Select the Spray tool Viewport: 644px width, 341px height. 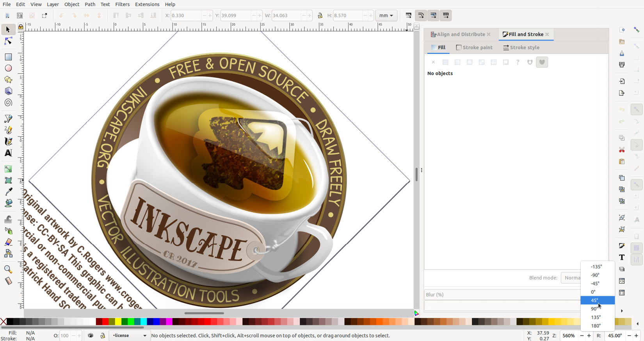[x=8, y=231]
